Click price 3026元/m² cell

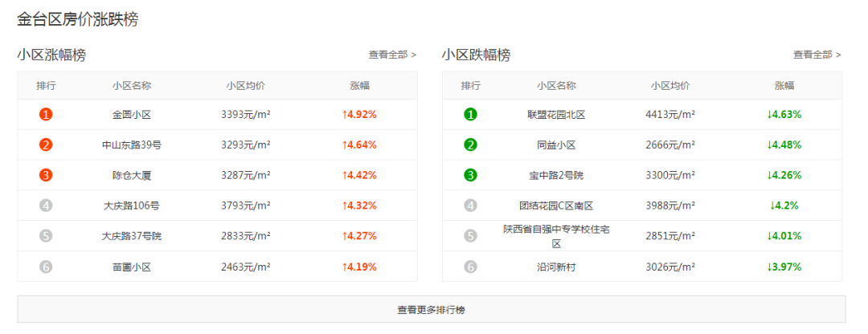(x=670, y=267)
